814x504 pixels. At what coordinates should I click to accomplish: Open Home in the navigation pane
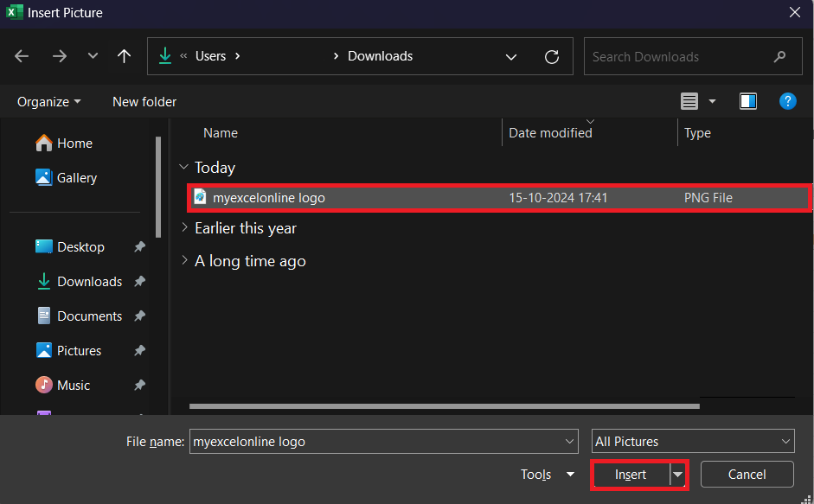pyautogui.click(x=64, y=143)
